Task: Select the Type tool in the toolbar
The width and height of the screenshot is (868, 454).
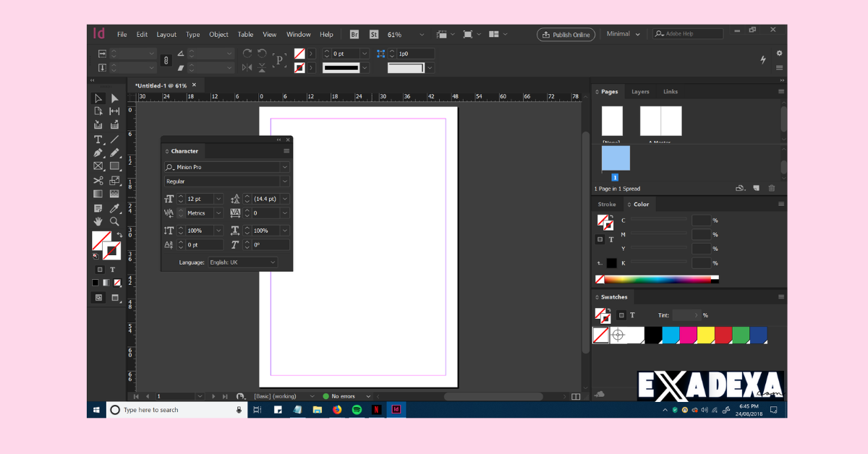Action: click(x=98, y=140)
